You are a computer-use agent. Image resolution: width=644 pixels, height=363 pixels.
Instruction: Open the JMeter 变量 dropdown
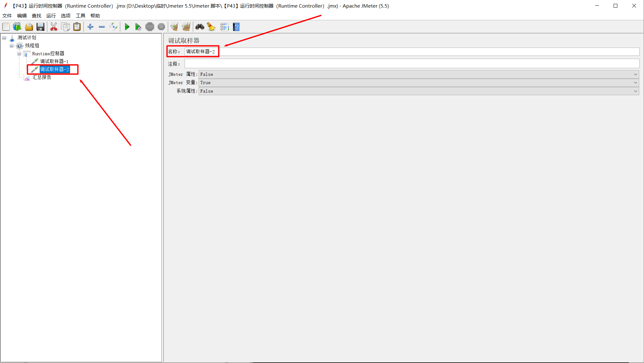coord(418,82)
